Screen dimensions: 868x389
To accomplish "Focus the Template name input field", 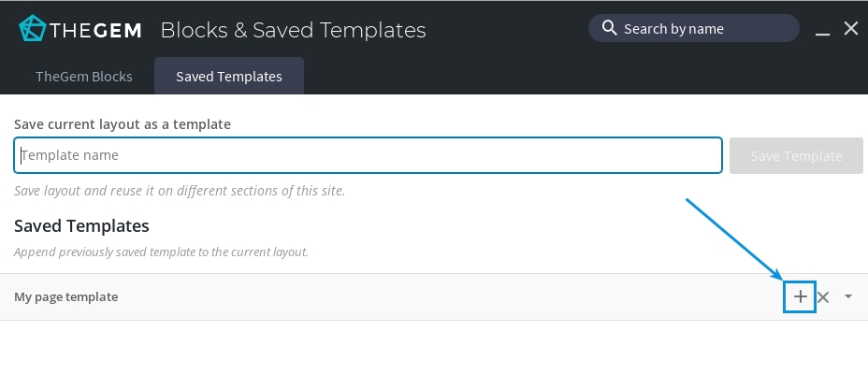I will tap(368, 155).
